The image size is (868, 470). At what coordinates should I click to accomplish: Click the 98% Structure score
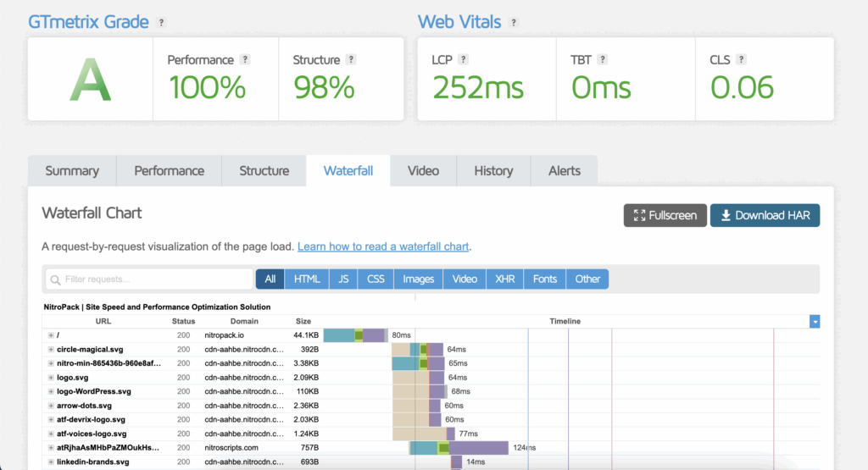tap(324, 88)
